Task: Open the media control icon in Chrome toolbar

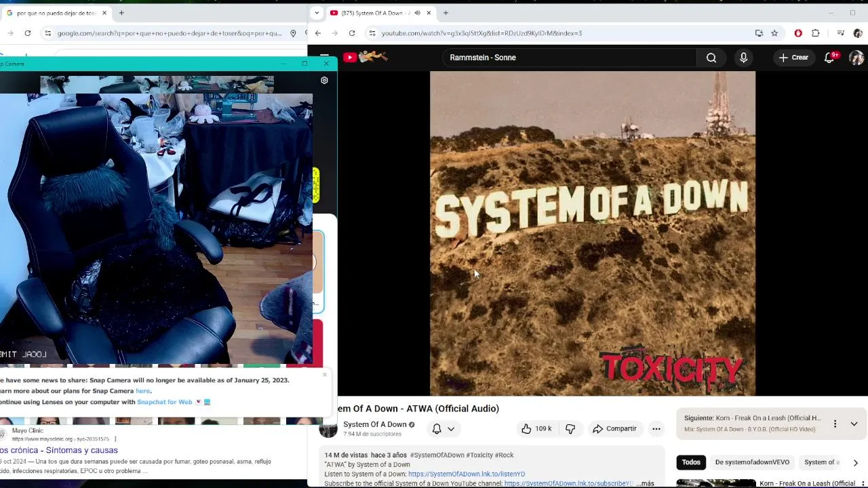Action: pos(840,33)
